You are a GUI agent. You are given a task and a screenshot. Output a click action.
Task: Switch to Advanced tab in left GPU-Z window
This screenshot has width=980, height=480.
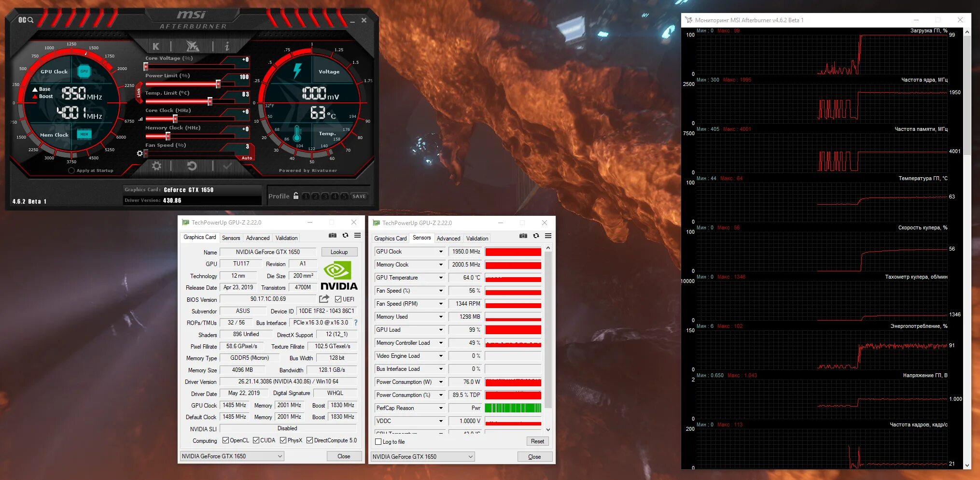258,238
